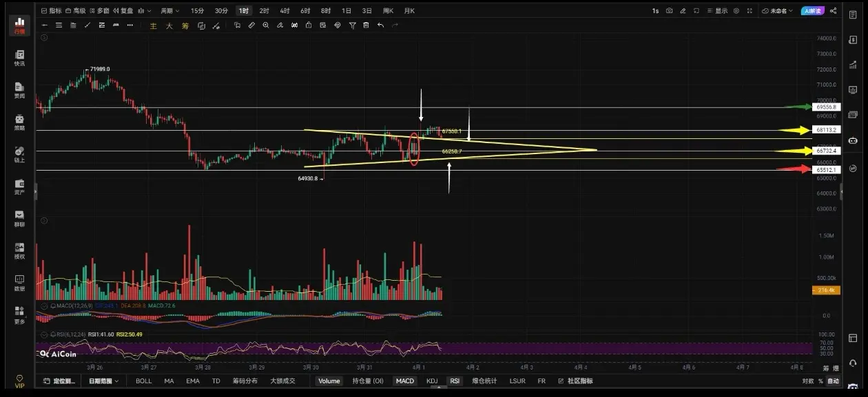Toggle the RSI indicator
This screenshot has width=868, height=397.
click(x=455, y=380)
